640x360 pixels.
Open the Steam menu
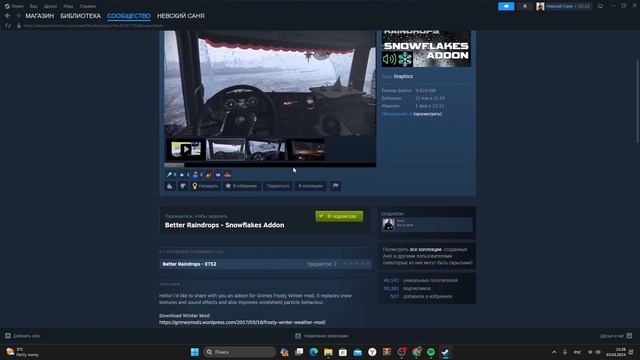point(14,6)
